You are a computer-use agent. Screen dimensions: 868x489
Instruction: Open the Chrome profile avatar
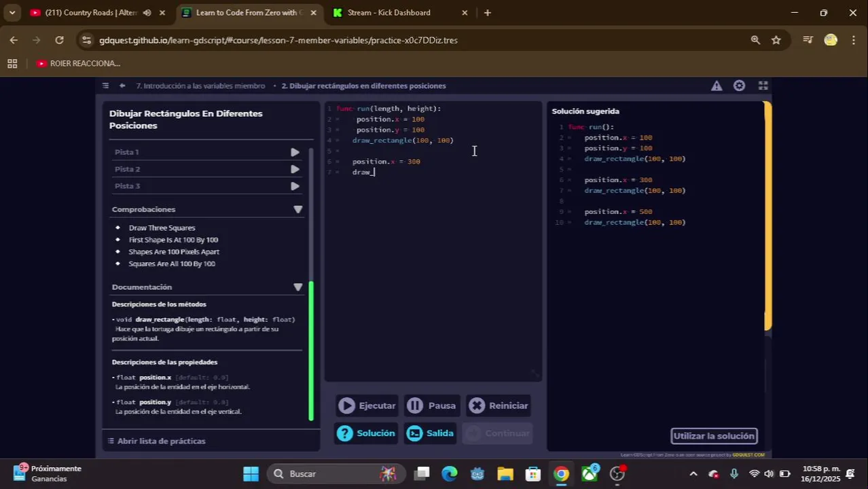[x=831, y=40]
